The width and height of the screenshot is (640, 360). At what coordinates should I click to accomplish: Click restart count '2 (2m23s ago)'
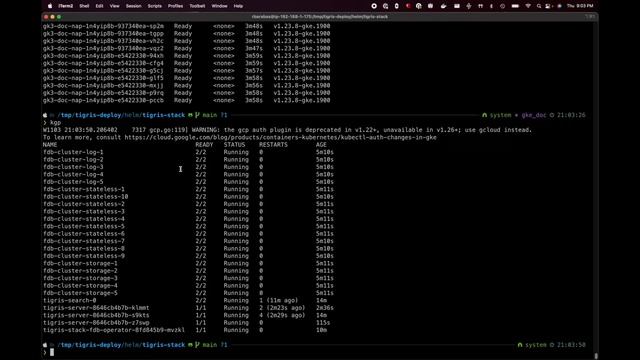[282, 308]
